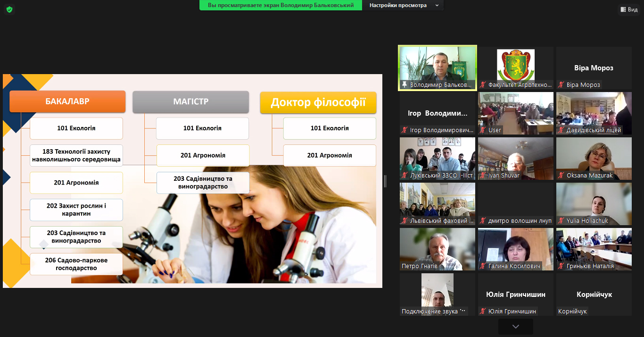
Task: Open the Настройки просмотра dropdown
Action: point(403,5)
